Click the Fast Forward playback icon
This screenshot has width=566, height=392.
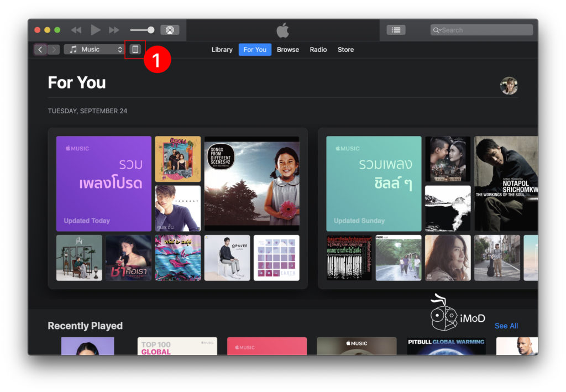coord(114,29)
